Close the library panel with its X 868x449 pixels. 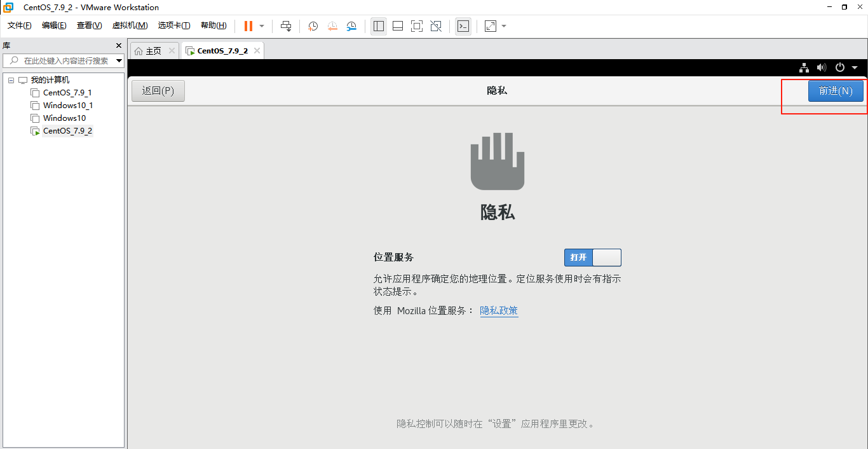pos(118,46)
